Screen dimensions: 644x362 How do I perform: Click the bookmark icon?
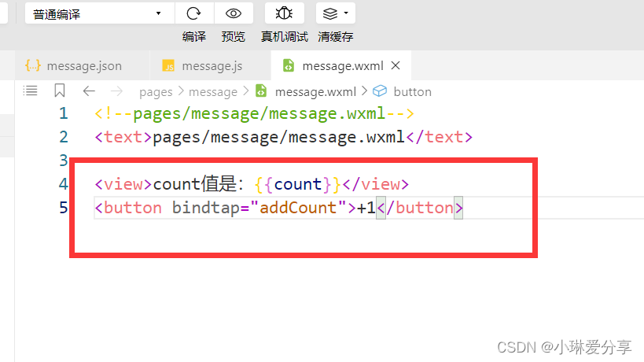[60, 90]
